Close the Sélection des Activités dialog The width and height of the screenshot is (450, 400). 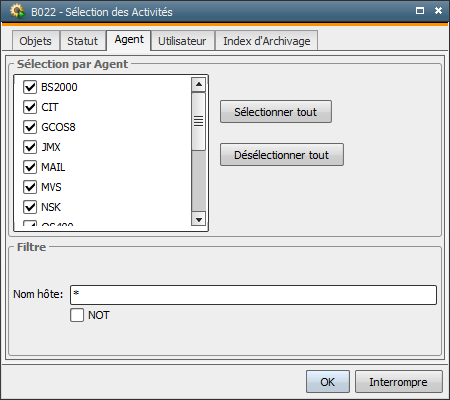point(438,11)
